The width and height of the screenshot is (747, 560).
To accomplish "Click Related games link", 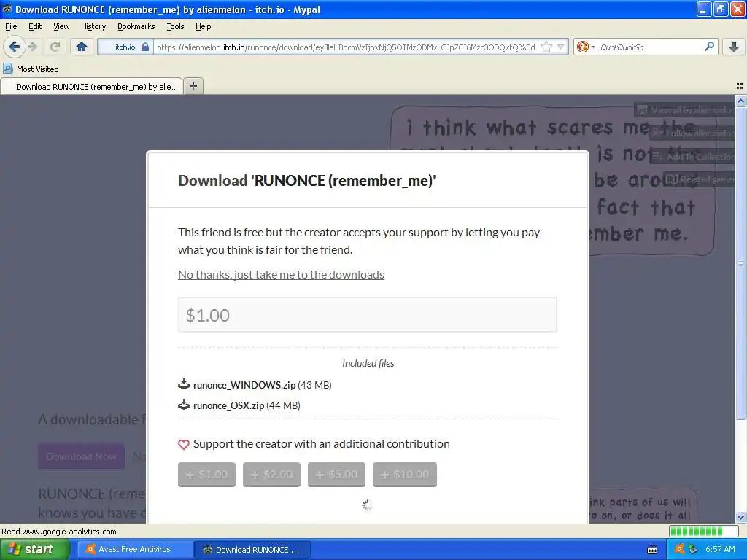I will click(x=700, y=179).
